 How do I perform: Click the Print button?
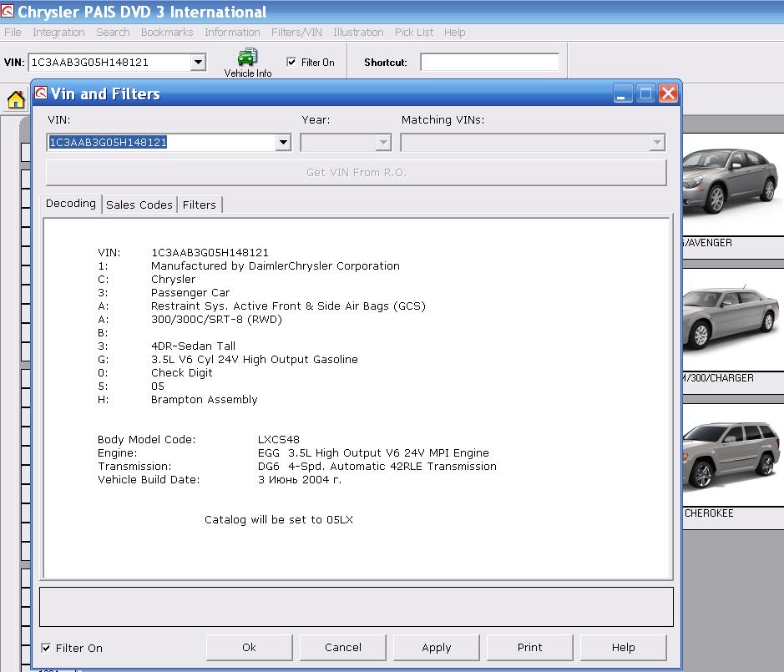click(x=530, y=648)
